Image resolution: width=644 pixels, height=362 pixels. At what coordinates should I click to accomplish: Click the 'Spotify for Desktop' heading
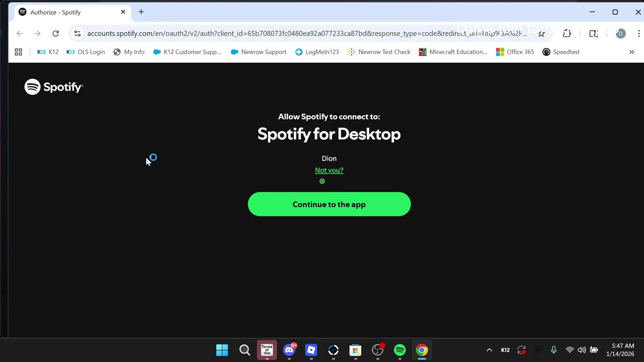tap(329, 134)
